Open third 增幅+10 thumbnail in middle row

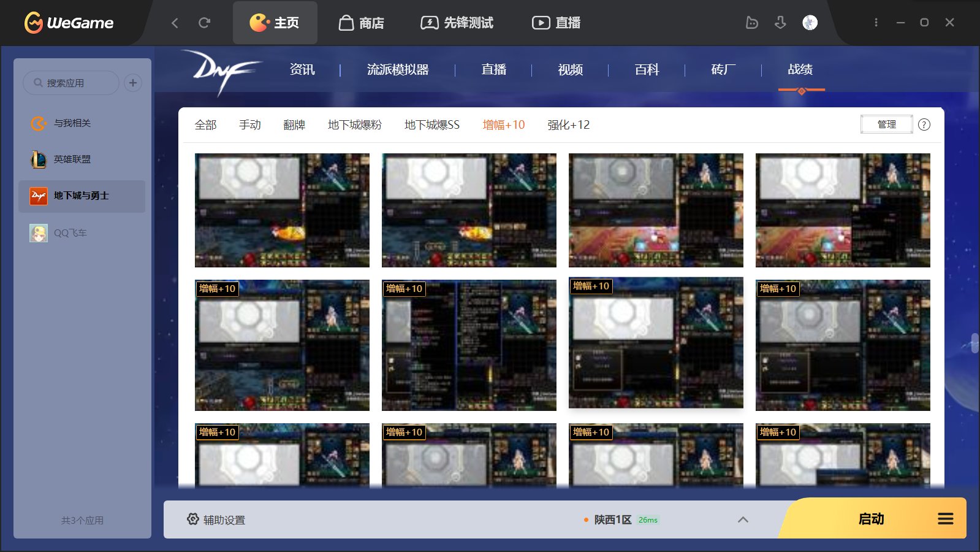656,343
